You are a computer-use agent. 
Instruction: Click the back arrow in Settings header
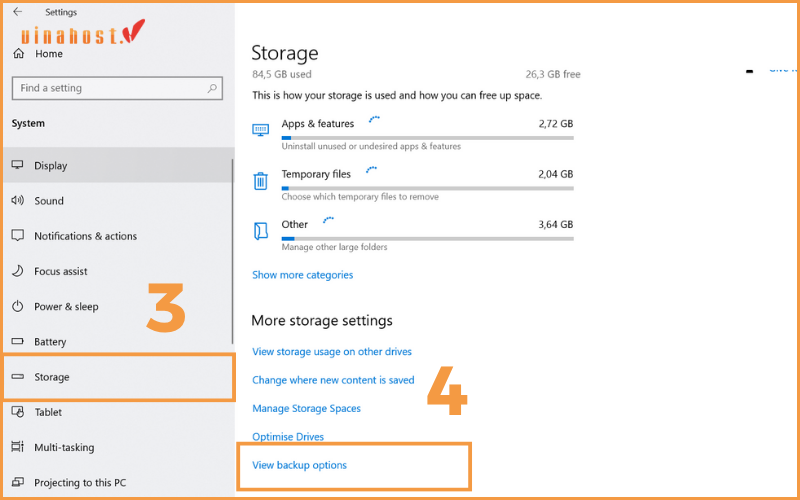coord(17,12)
